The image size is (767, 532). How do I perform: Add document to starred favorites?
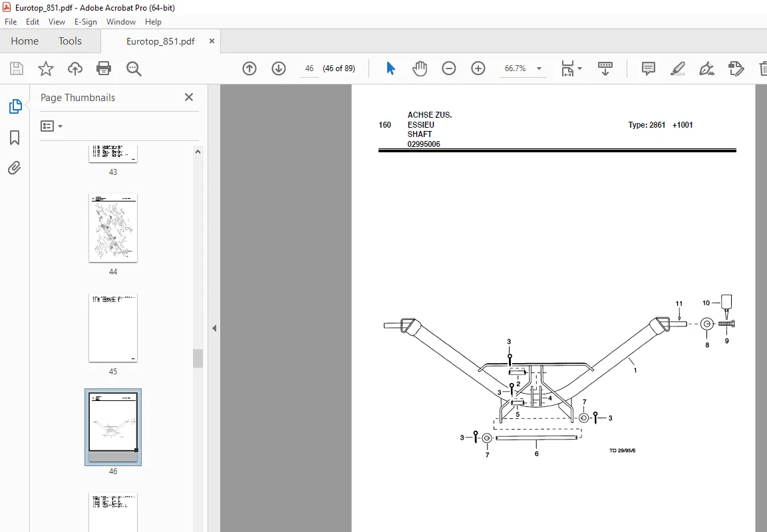tap(45, 68)
